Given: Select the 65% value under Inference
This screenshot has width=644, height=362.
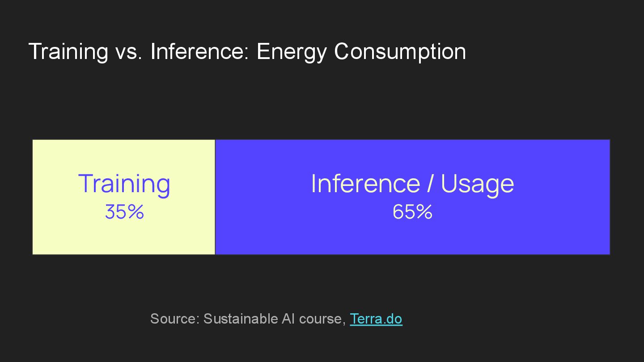Looking at the screenshot, I should click(412, 212).
